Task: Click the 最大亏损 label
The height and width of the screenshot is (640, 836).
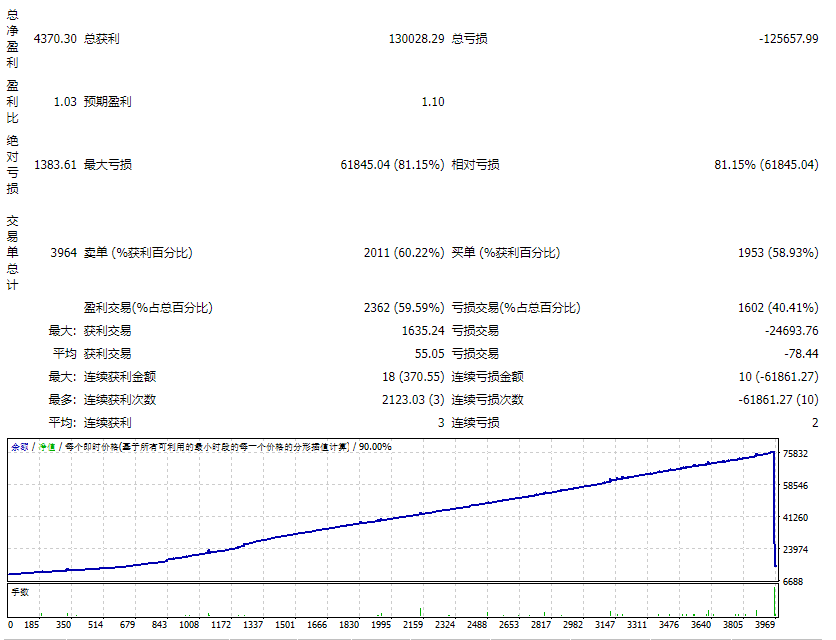Action: [x=108, y=165]
